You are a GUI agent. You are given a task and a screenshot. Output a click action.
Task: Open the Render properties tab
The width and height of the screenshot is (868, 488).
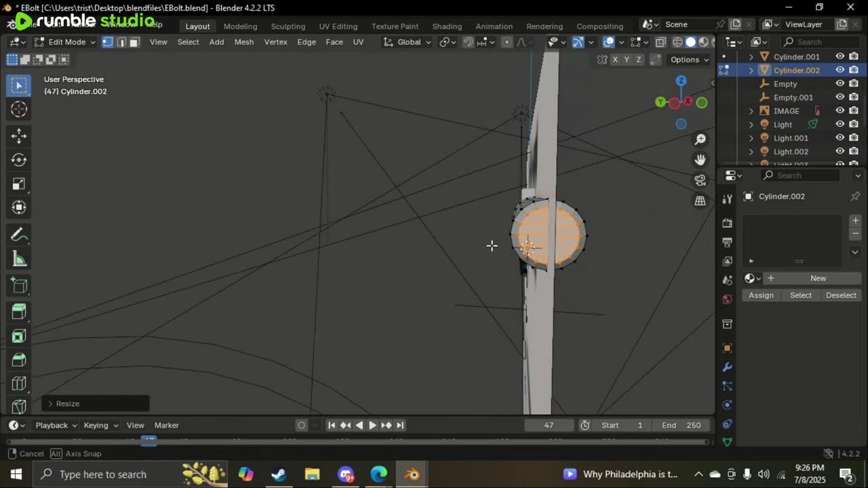click(727, 223)
